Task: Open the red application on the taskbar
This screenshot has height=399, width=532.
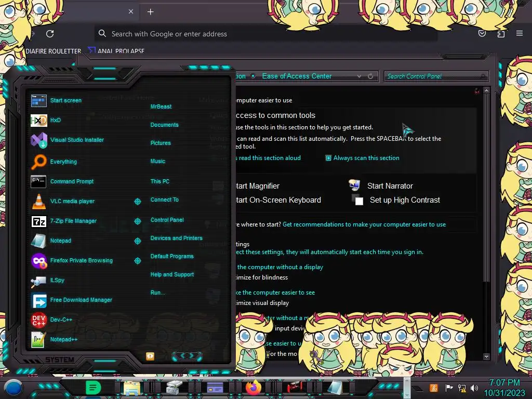Action: [x=295, y=387]
